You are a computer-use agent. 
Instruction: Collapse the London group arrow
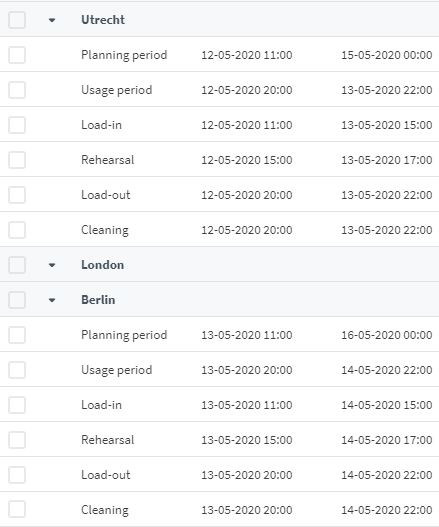click(52, 265)
